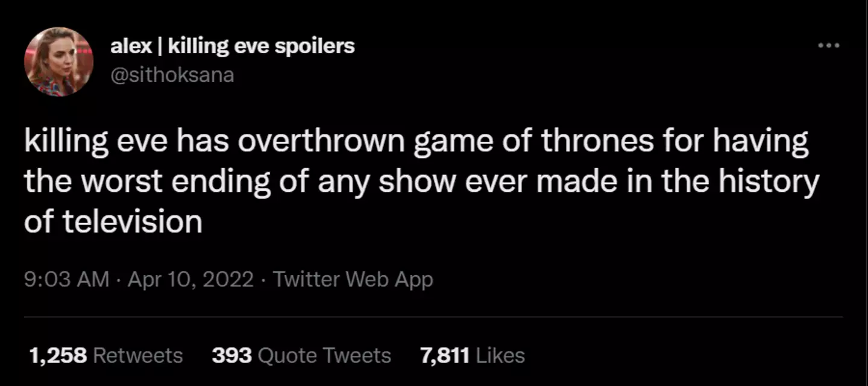View the Retweets list via its label
This screenshot has height=386, width=868.
click(x=138, y=355)
